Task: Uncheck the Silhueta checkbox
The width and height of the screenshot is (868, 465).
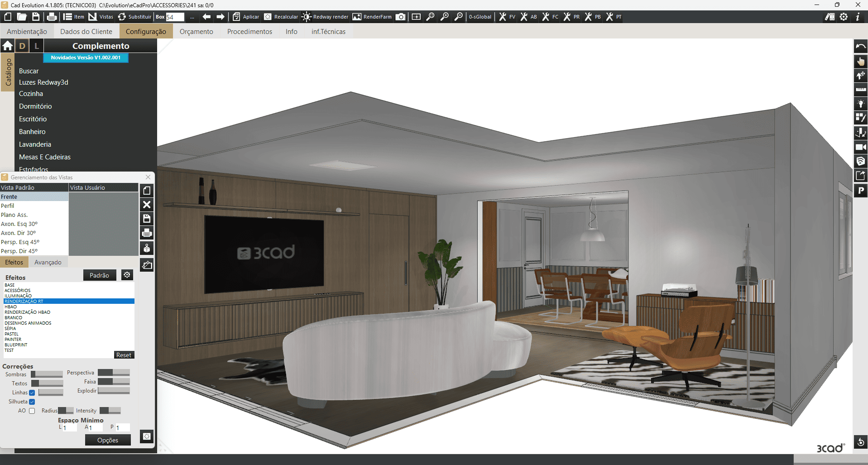Action: point(32,402)
